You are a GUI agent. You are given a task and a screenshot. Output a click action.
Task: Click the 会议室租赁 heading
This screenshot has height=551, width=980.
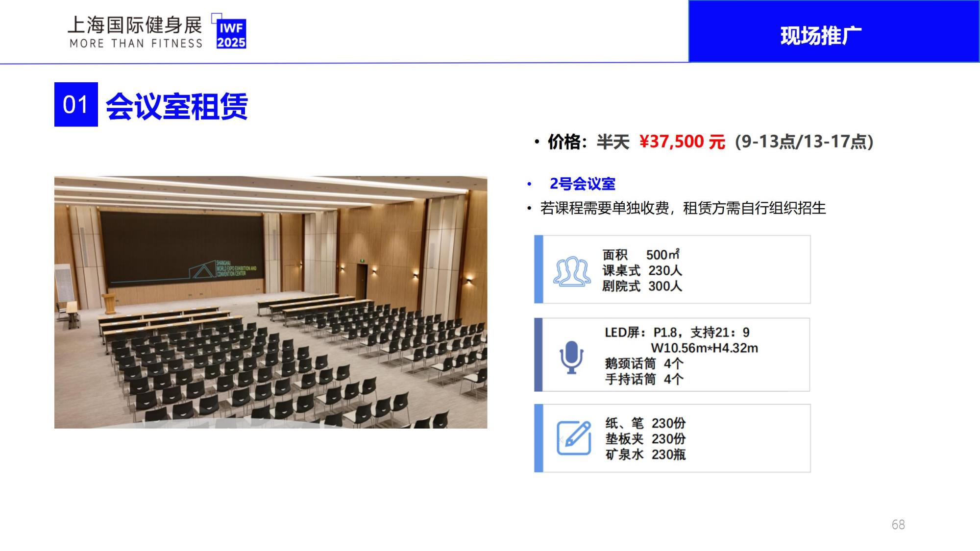177,106
